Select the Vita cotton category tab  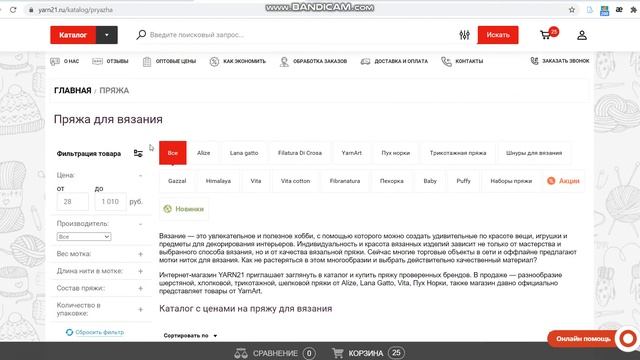[x=296, y=181]
